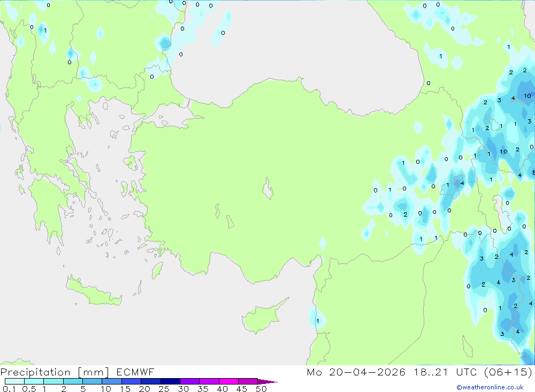Pick the 40–45 mm magenta legend swatch
Image resolution: width=535 pixels, height=392 pixels.
228,381
